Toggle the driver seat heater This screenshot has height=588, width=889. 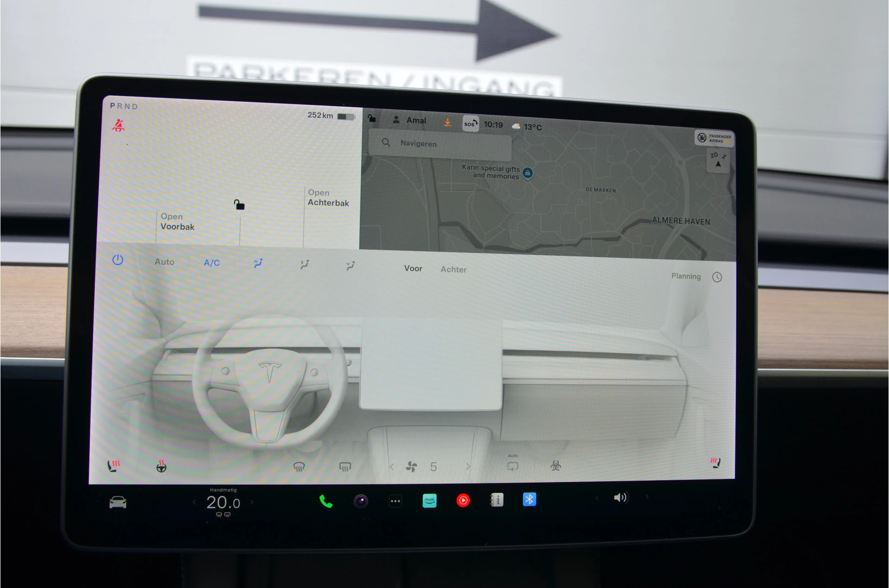(114, 465)
